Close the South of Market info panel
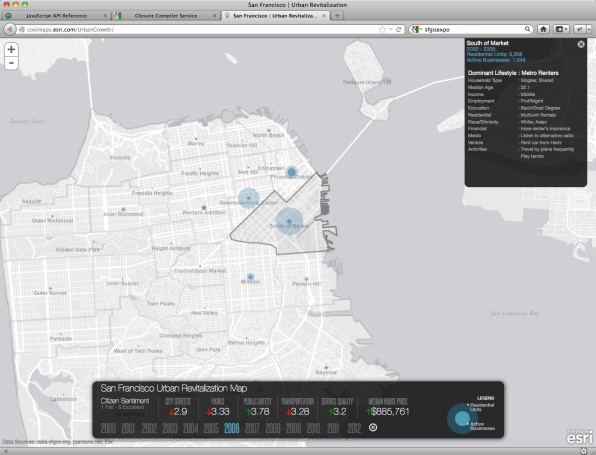Screen dimensions: 596x455 tap(581, 44)
